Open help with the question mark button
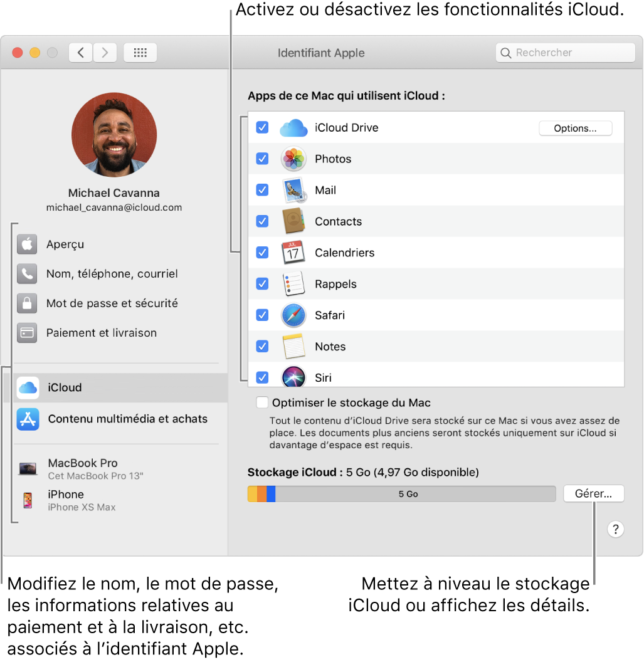The image size is (644, 662). (616, 529)
